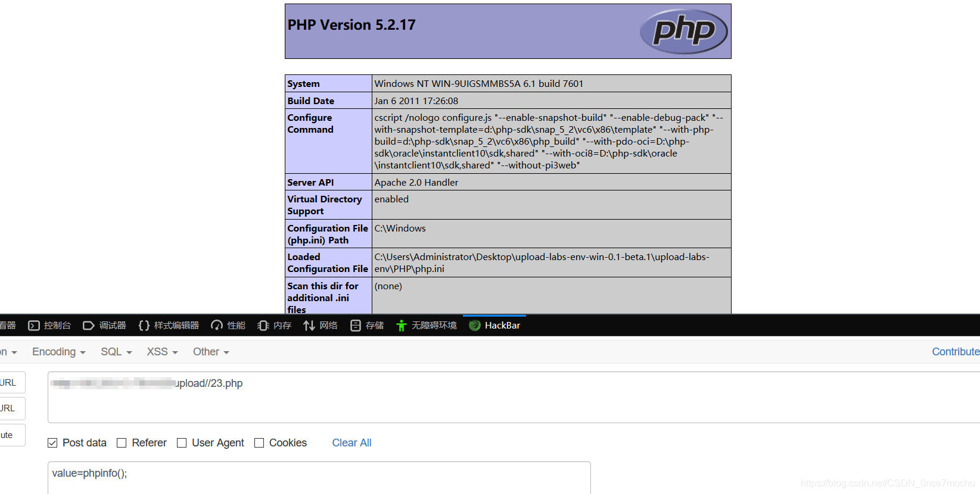Viewport: 980px width, 494px height.
Task: Enable the Cookies checkbox
Action: click(x=259, y=443)
